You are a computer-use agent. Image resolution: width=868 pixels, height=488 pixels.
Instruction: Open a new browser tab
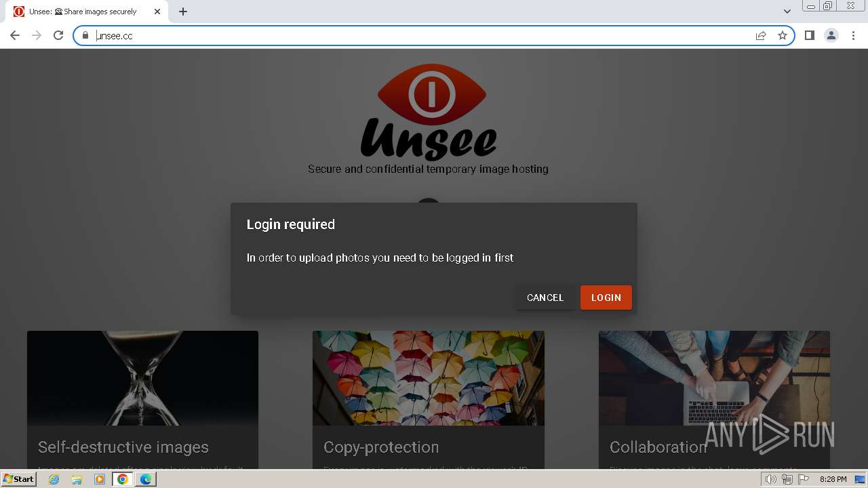[x=183, y=12]
